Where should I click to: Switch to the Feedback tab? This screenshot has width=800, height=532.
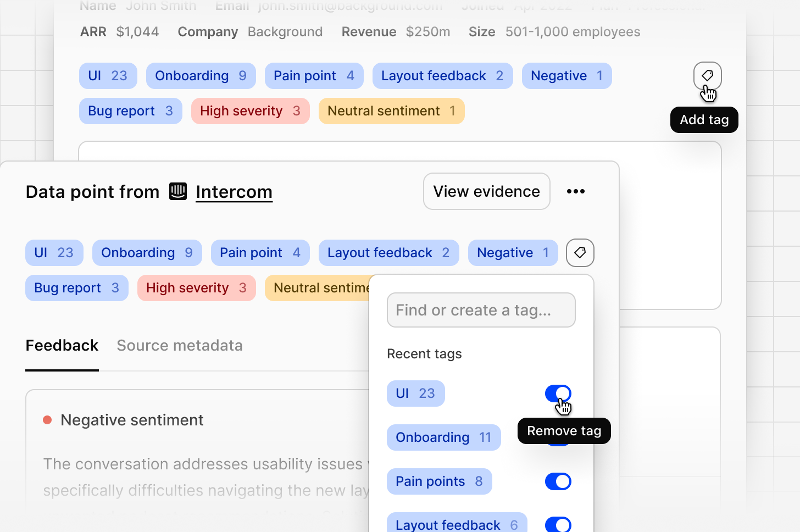pyautogui.click(x=62, y=346)
